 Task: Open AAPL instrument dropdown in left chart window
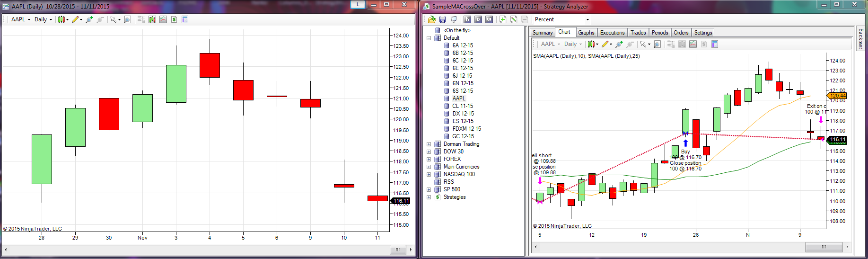click(x=21, y=19)
